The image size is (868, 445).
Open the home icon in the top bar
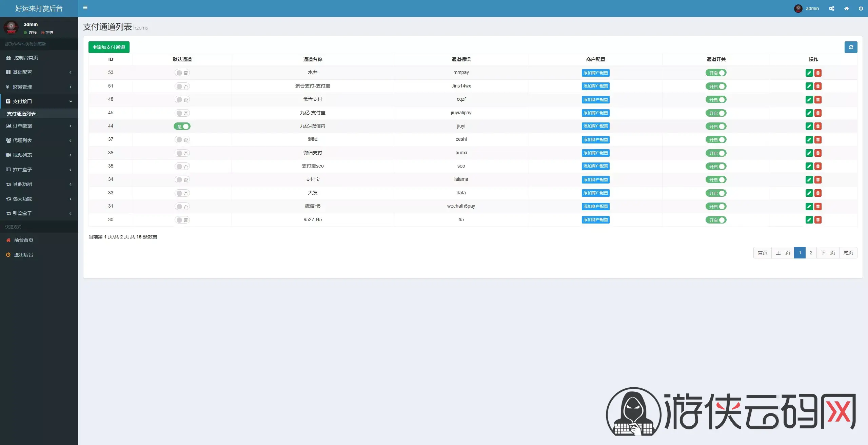846,8
